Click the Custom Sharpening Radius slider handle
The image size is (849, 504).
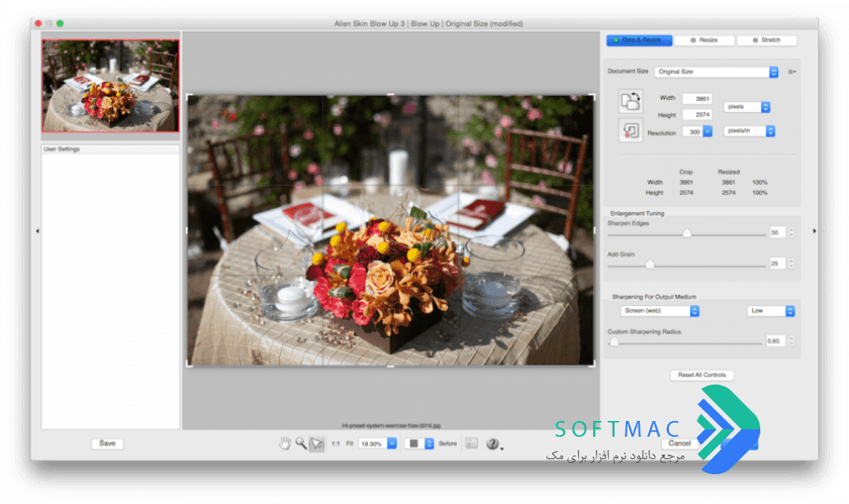[614, 342]
